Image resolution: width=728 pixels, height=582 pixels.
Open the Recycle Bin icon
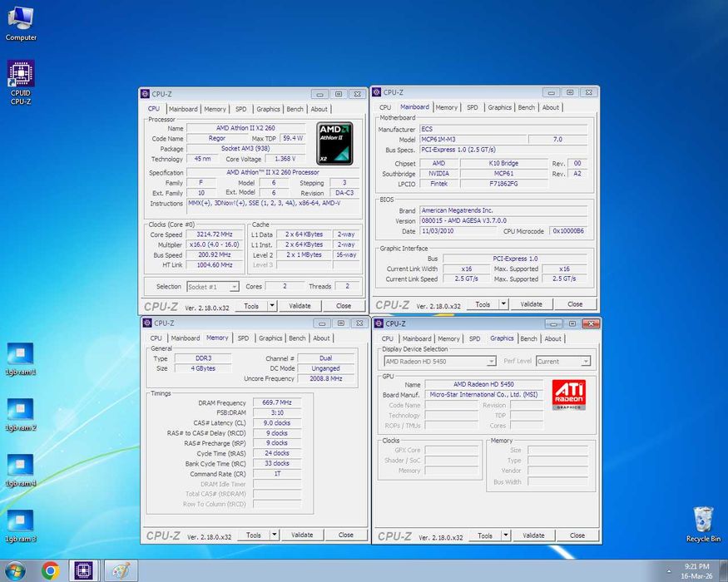(703, 525)
